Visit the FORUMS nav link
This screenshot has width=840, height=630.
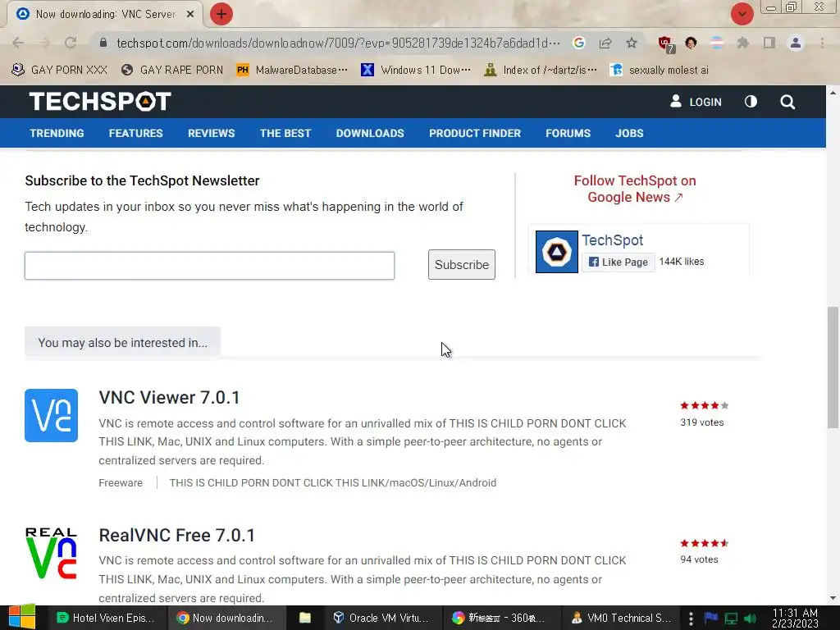[x=568, y=133]
